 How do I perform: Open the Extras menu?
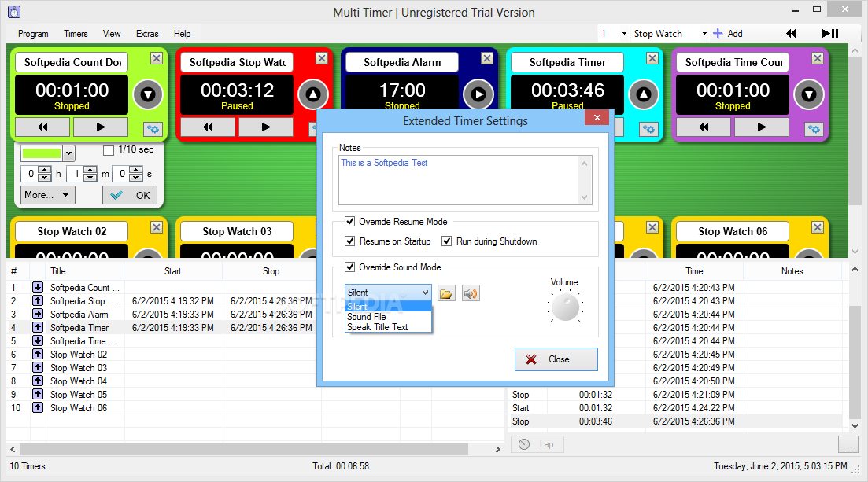pyautogui.click(x=147, y=34)
